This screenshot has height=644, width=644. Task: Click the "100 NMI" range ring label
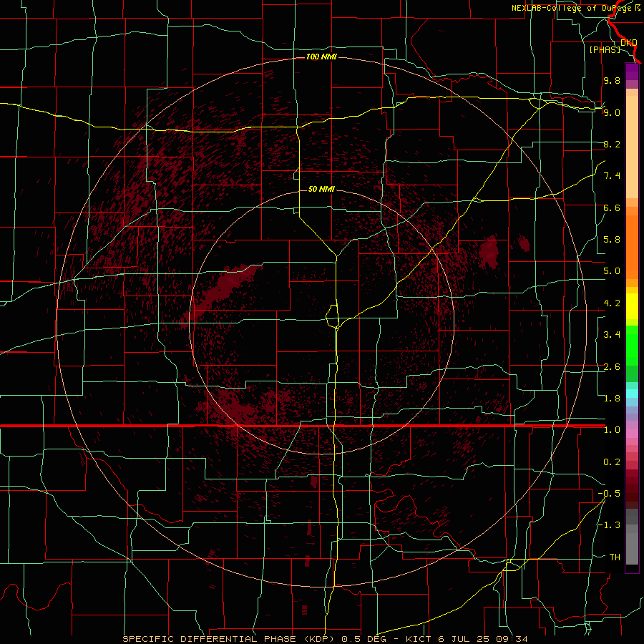[321, 57]
